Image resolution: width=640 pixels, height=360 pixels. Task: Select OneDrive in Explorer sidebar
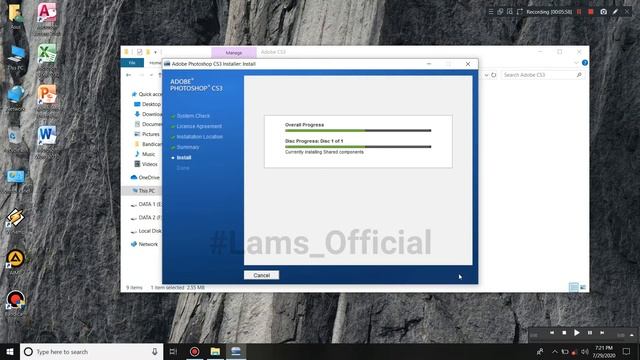pos(145,178)
